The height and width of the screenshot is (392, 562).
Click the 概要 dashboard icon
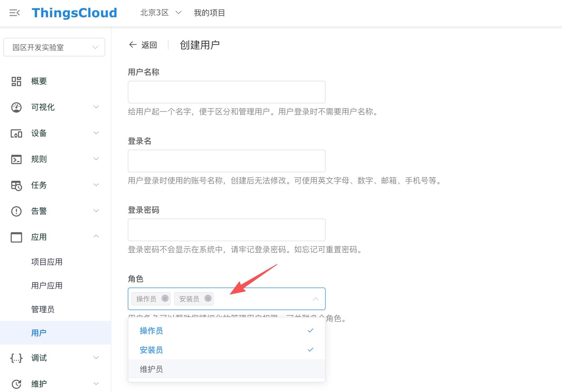(16, 81)
